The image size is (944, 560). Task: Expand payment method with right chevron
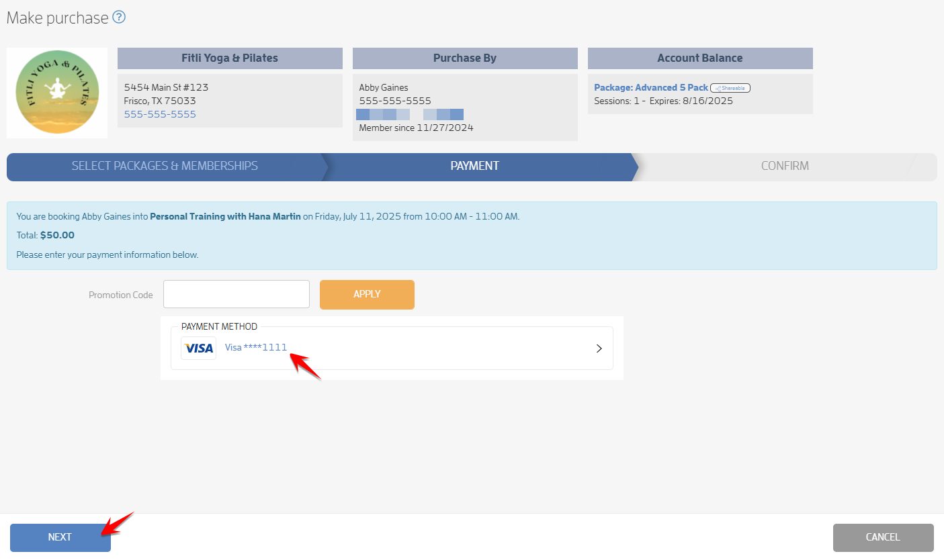click(x=599, y=348)
